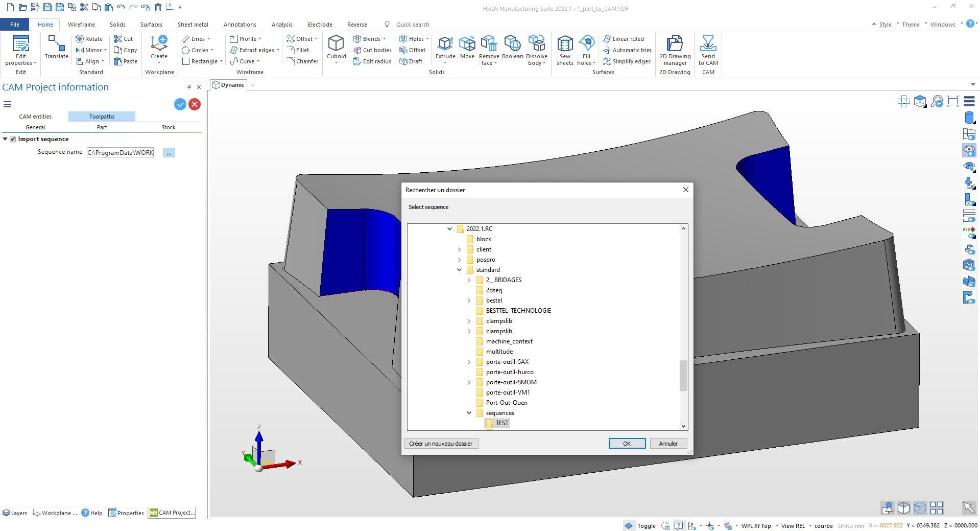
Task: Open the Theme dropdown
Action: point(913,25)
